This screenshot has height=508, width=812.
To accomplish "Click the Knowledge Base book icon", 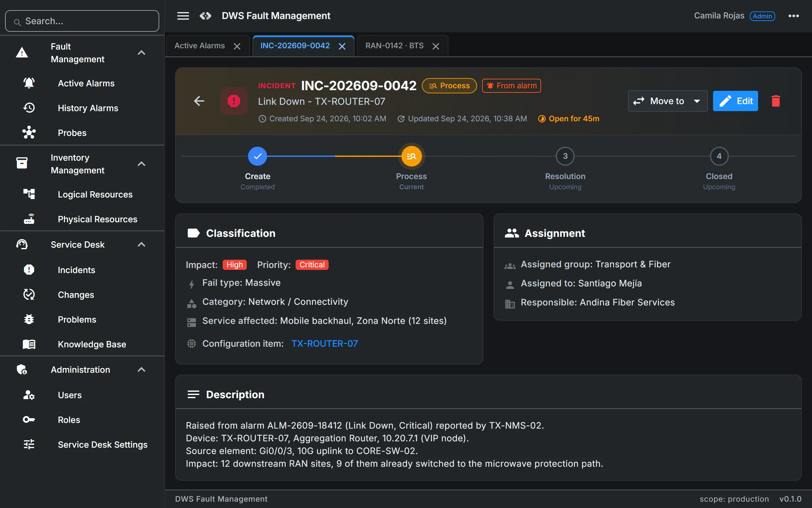I will [29, 344].
